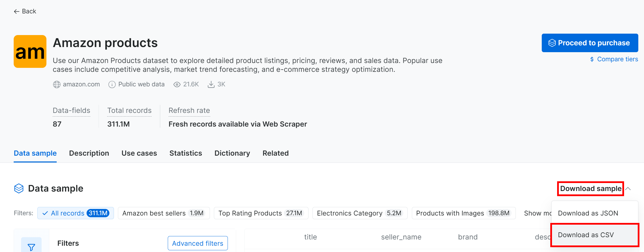Select the Top Rating Products filter chip
This screenshot has width=644, height=252.
(x=261, y=213)
